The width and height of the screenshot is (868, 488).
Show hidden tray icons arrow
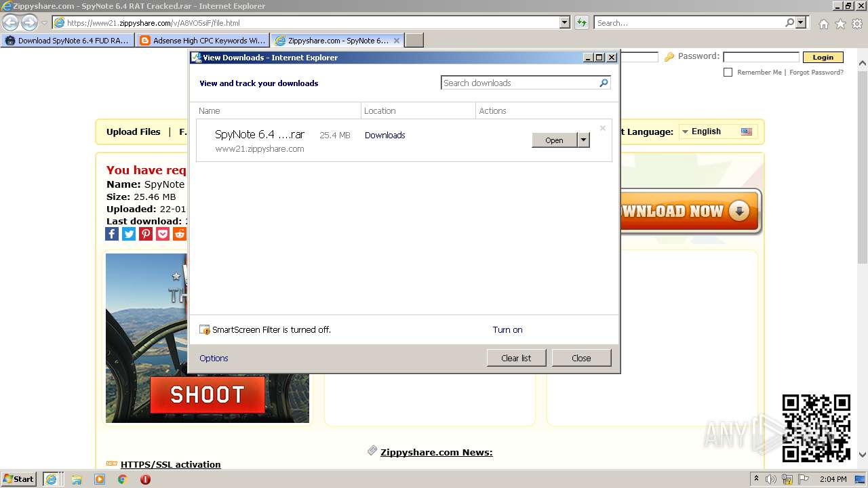(x=756, y=479)
